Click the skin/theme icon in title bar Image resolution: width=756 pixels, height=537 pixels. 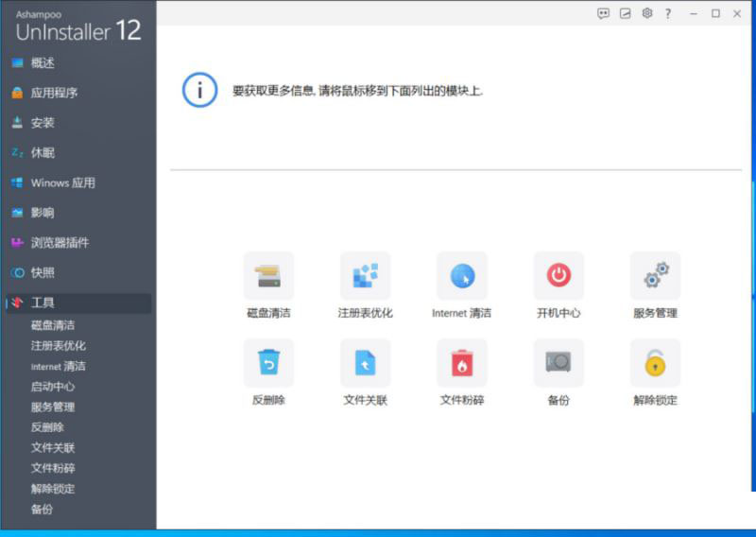[625, 13]
